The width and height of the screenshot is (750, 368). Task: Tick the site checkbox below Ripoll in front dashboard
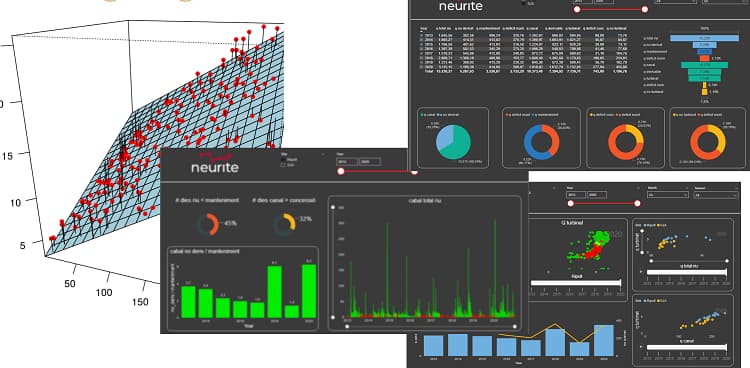point(284,165)
